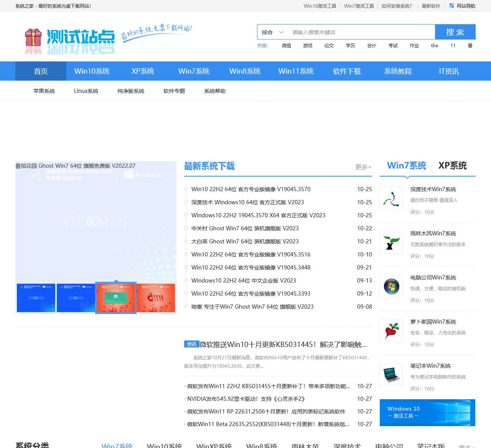Open news 微软Win11 Beta 22635.2552 十月更新
This screenshot has height=448, width=491.
coord(268,424)
